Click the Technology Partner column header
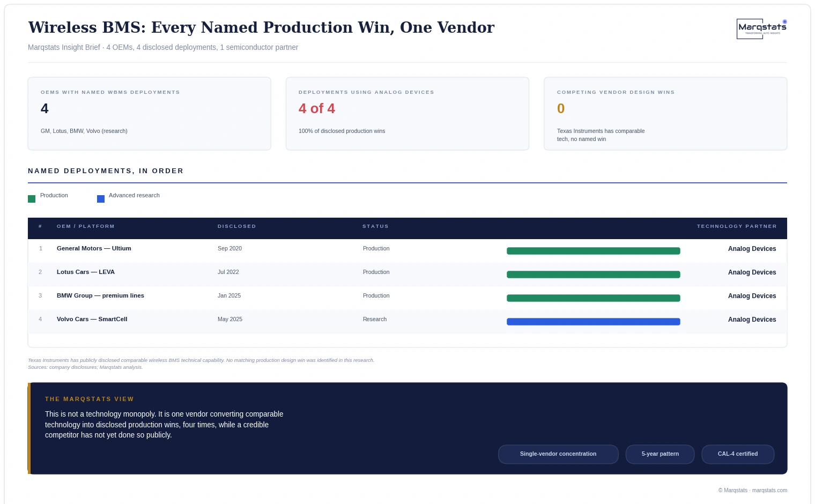Viewport: 815px width, 504px height. pos(737,226)
